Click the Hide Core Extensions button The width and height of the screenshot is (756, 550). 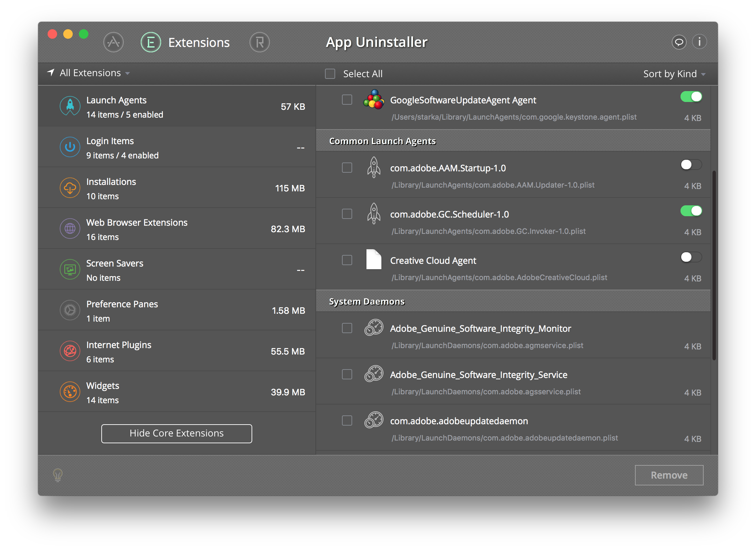pos(176,433)
